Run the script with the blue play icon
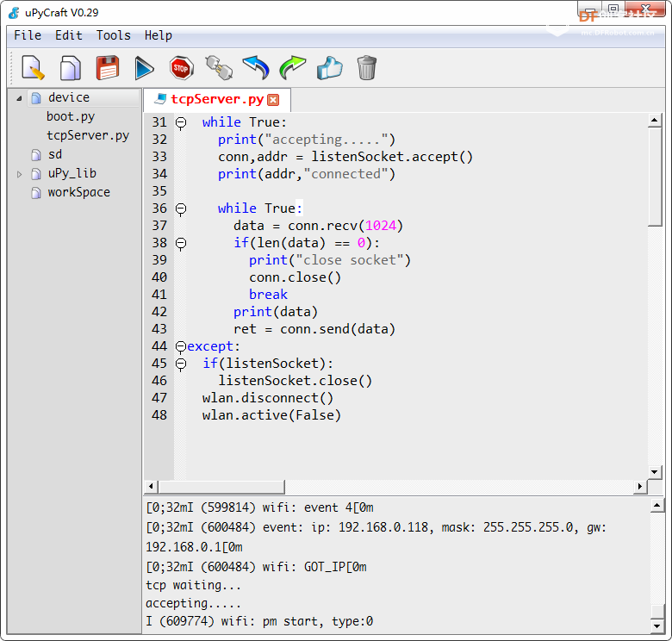672x641 pixels. pos(144,68)
